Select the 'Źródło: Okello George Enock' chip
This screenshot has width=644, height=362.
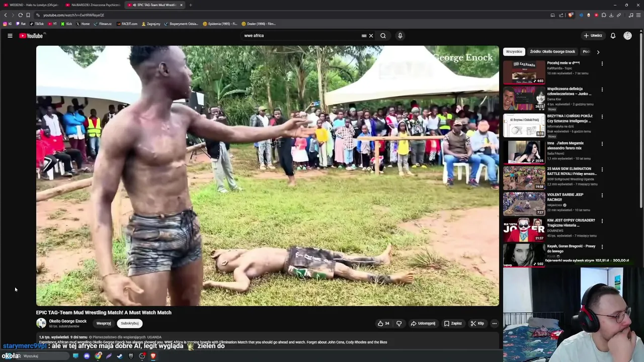click(552, 52)
